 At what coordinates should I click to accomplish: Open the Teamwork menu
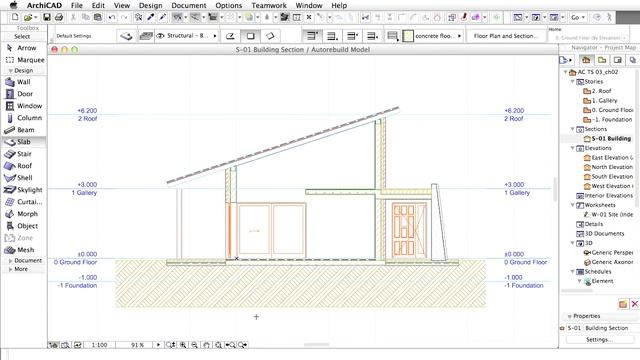tap(269, 5)
